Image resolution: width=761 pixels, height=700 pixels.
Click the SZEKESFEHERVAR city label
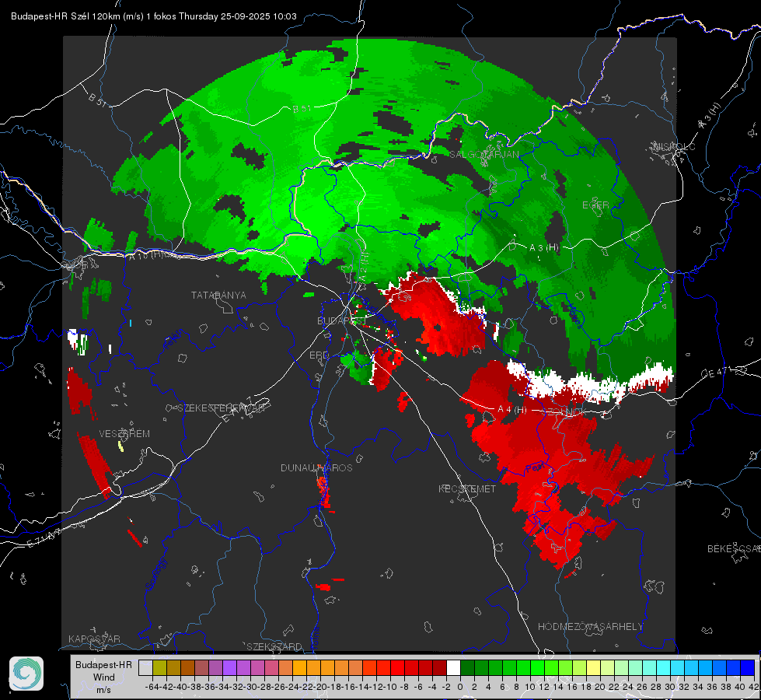[221, 408]
